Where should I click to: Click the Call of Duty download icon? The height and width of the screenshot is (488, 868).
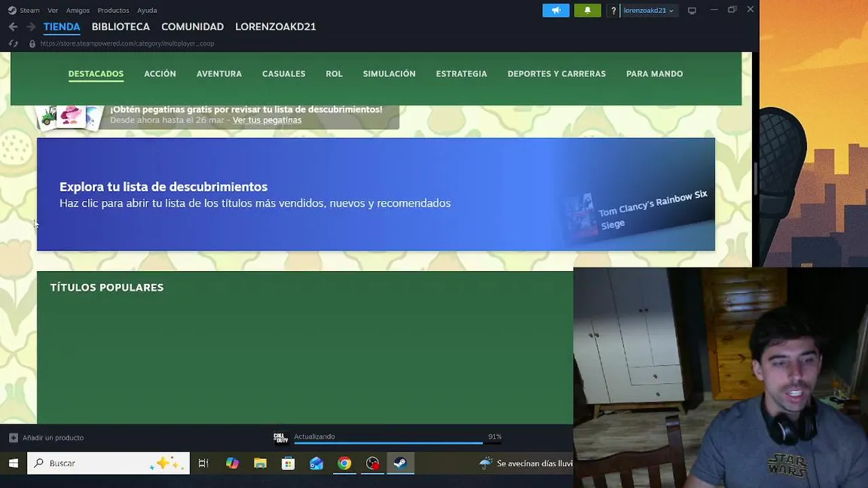tap(281, 438)
